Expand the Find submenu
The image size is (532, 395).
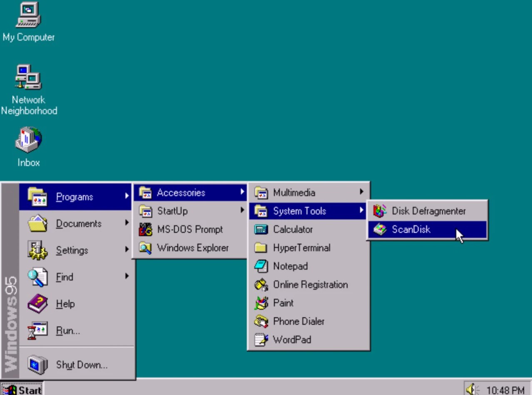(x=65, y=277)
